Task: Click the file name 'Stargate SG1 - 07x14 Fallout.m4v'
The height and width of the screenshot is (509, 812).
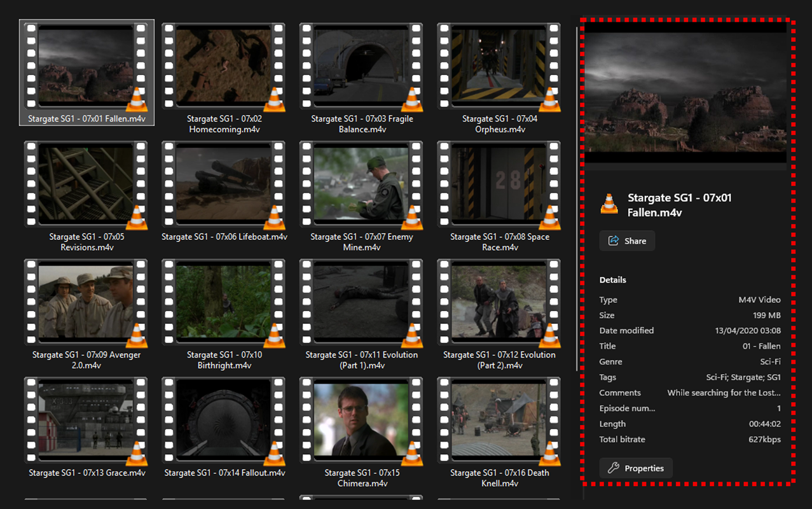Action: [224, 473]
